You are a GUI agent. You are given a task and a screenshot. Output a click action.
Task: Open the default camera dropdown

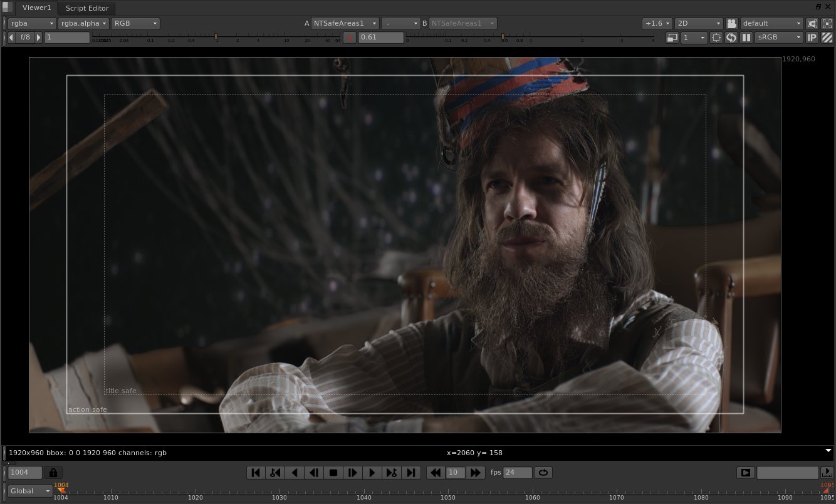[x=771, y=23]
